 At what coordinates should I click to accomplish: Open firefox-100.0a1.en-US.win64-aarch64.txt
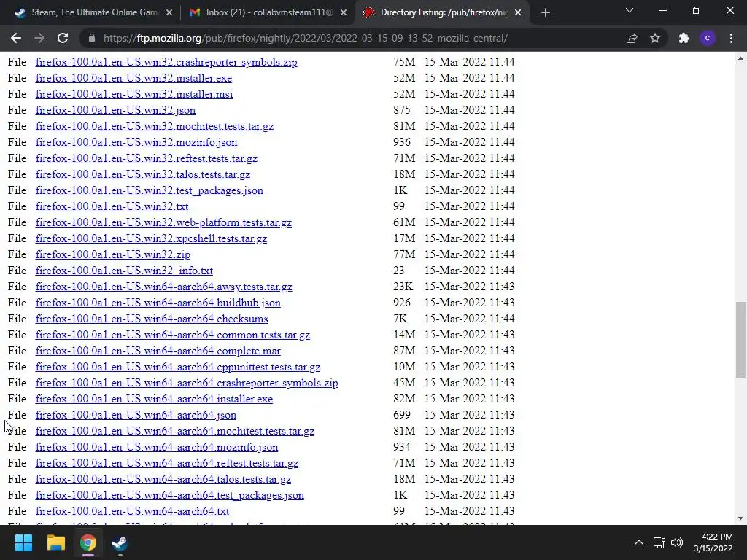[x=133, y=511]
